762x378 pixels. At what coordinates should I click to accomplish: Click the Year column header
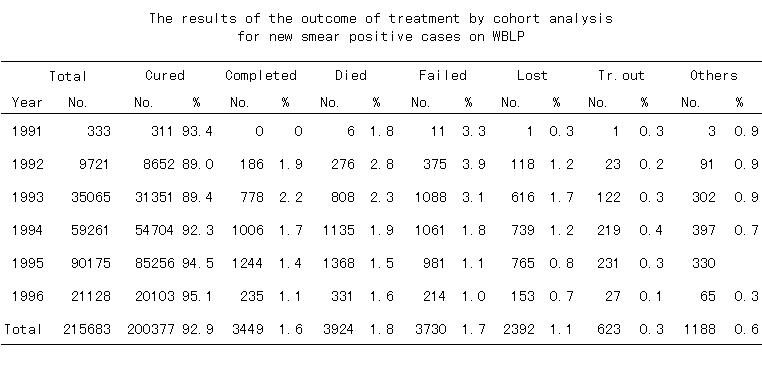[x=27, y=103]
